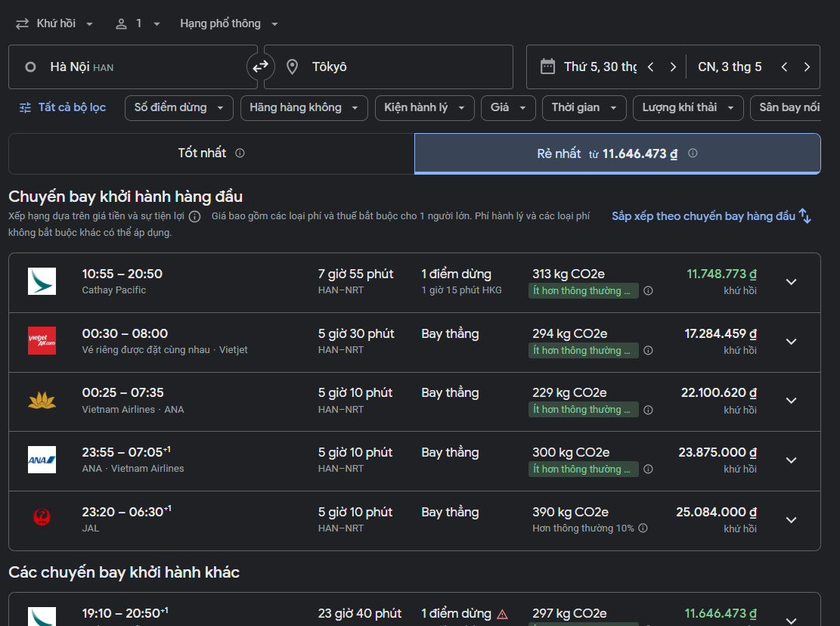Screen dimensions: 840x626
Task: Open the Hãng hàng không filter
Action: [x=303, y=107]
